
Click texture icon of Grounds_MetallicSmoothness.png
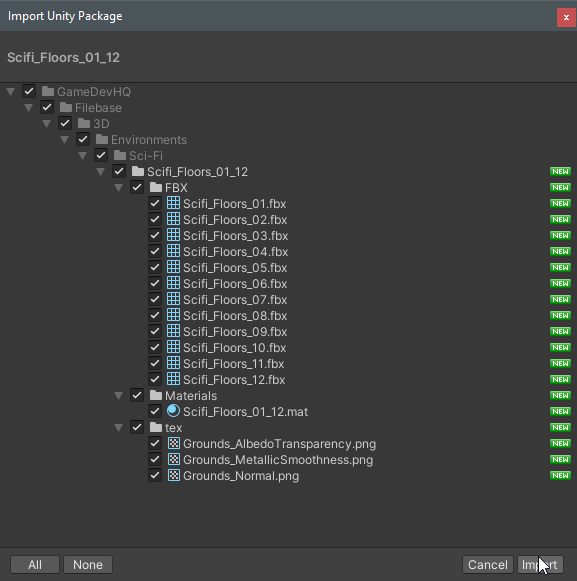click(x=173, y=459)
